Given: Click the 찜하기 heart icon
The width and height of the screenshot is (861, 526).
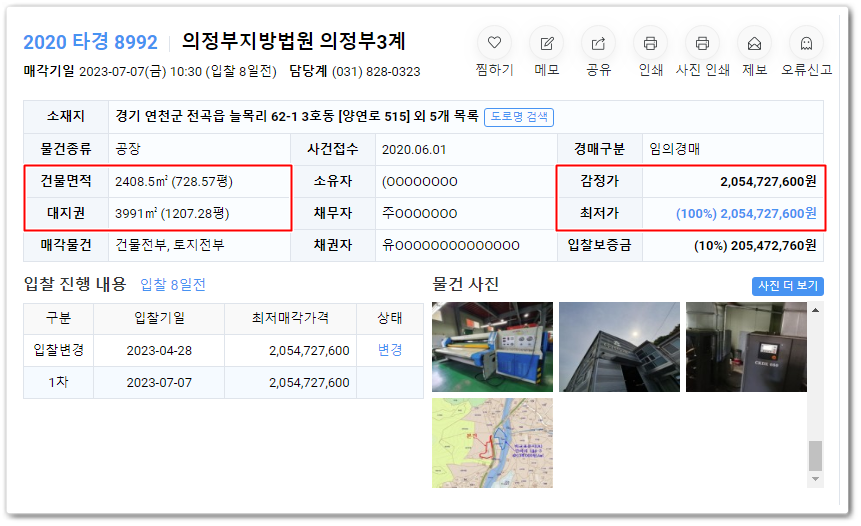Looking at the screenshot, I should (x=494, y=43).
